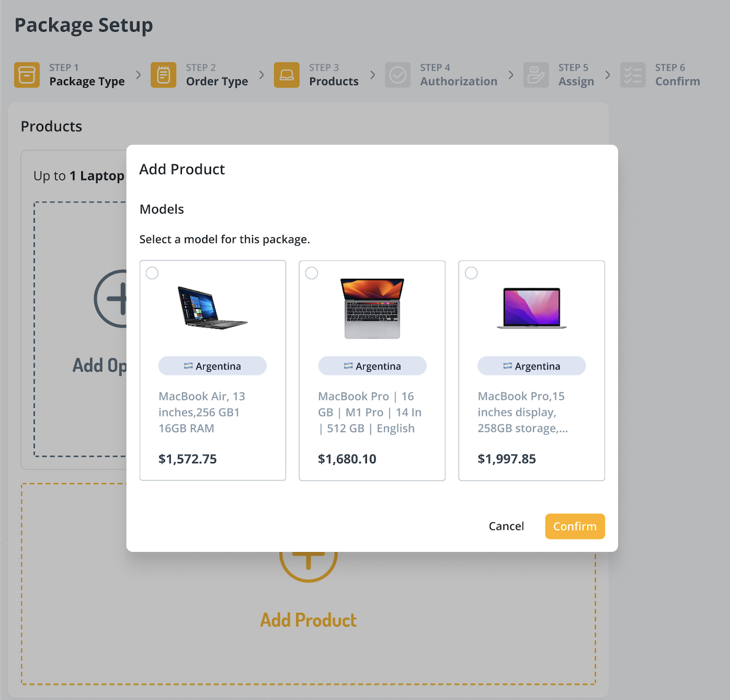This screenshot has width=730, height=700.
Task: Click the Step 2 Order Type notepad icon
Action: (163, 75)
